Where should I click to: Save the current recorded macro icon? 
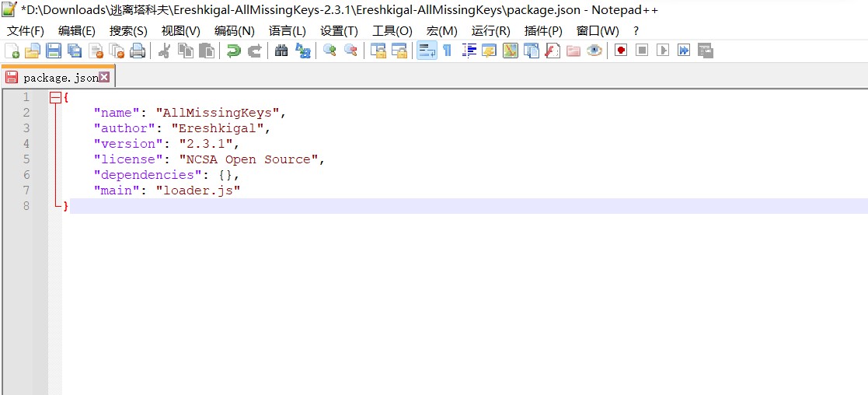[706, 51]
